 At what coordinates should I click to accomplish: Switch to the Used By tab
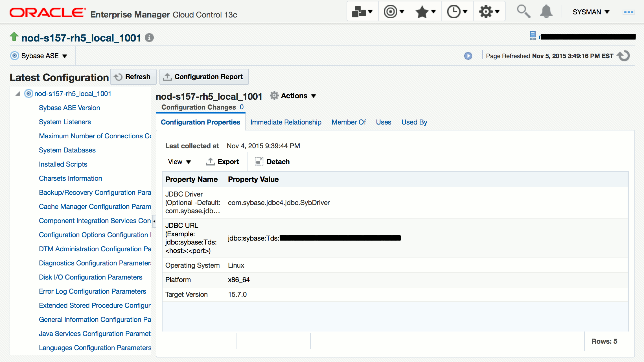pos(414,122)
